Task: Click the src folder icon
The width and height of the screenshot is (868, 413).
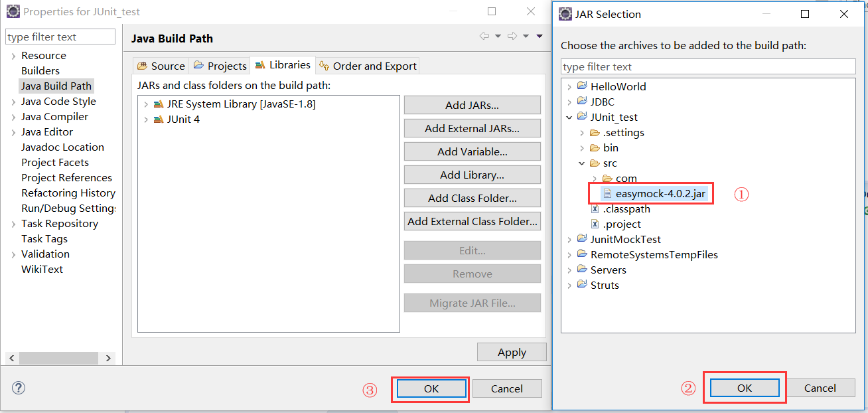Action: pyautogui.click(x=595, y=163)
